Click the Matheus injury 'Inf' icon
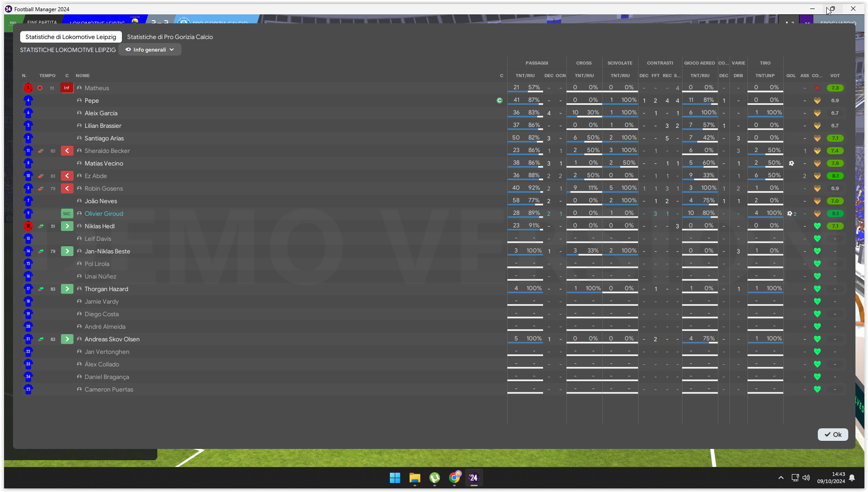 click(67, 88)
